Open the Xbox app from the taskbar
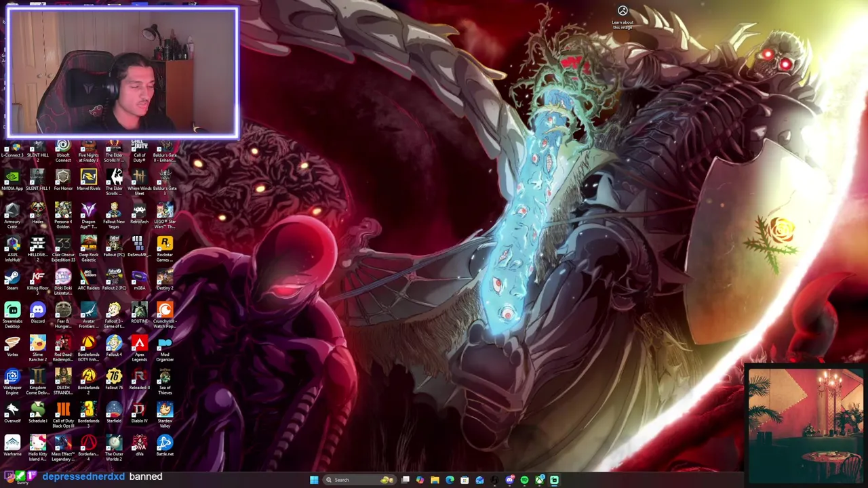868x488 pixels. coord(539,480)
